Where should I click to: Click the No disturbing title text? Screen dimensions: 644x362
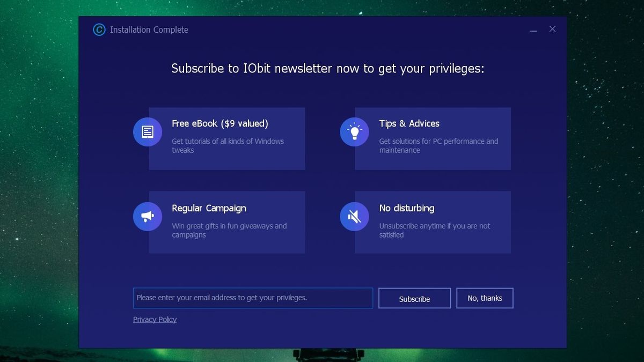(407, 208)
